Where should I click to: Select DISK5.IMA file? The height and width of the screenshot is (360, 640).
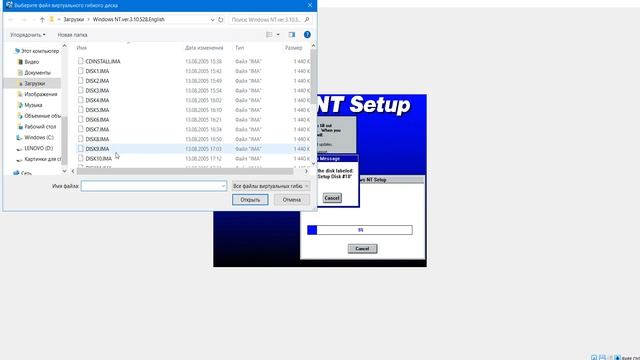(97, 110)
